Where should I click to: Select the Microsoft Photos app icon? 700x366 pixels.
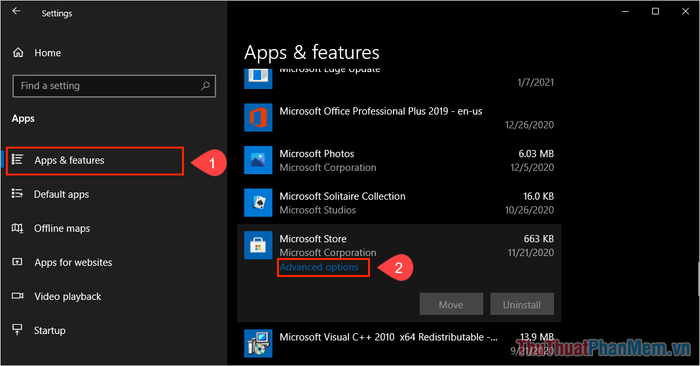coord(258,160)
